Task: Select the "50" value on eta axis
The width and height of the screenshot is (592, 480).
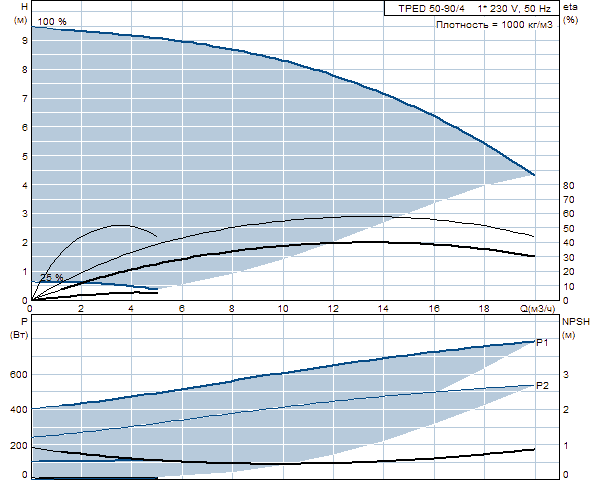Action: click(x=569, y=228)
